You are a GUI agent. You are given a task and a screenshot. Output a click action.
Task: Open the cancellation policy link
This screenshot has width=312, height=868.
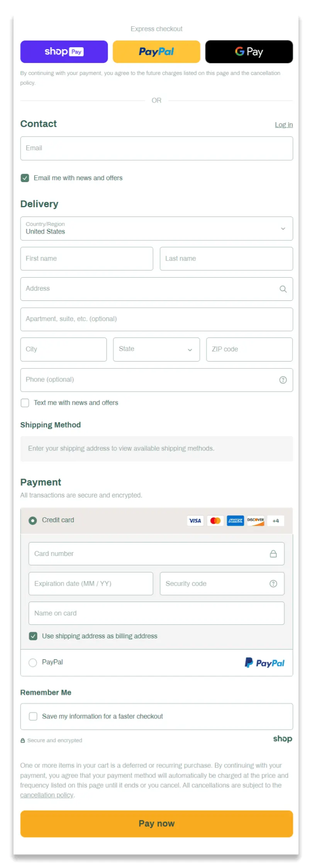click(47, 795)
